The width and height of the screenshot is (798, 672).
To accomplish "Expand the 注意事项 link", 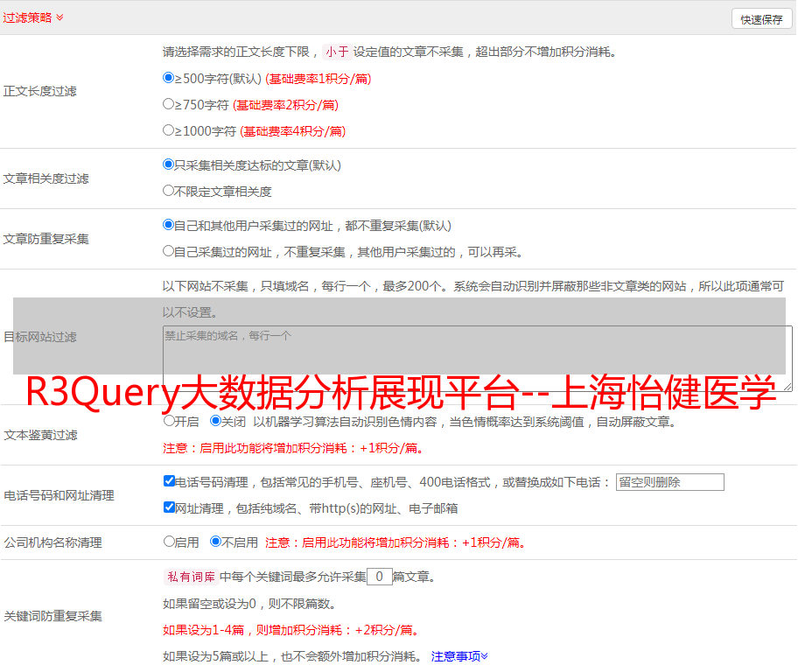I will [459, 656].
